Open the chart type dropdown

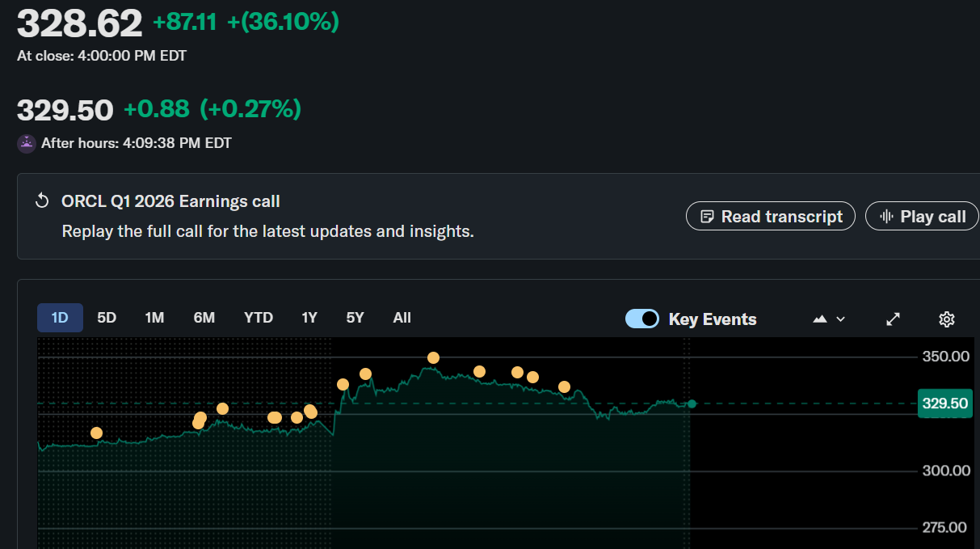click(x=829, y=319)
